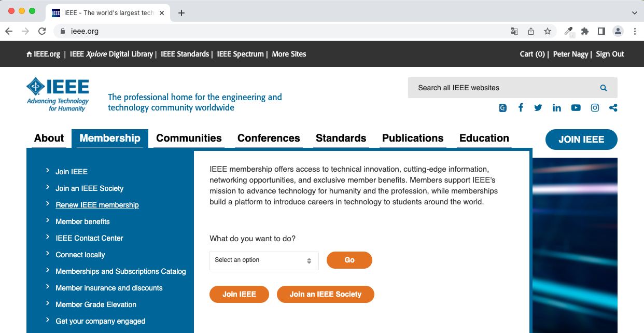Open IEEE Standards link in top bar
This screenshot has height=333, width=644.
tap(185, 54)
